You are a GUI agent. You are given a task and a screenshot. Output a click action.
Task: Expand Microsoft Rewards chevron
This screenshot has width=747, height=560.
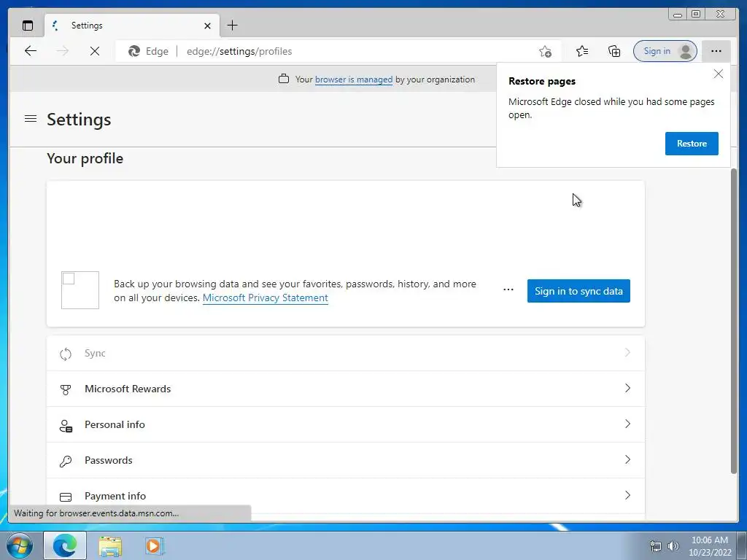pyautogui.click(x=627, y=388)
